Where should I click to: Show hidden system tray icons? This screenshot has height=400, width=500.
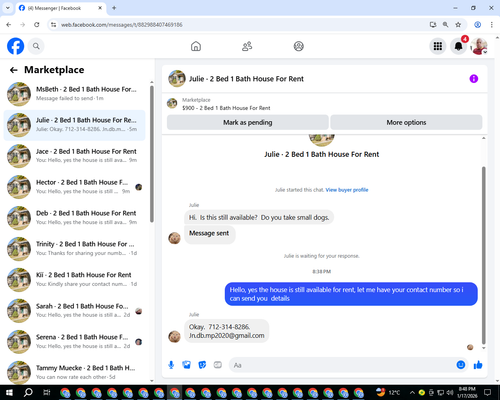pos(412,392)
